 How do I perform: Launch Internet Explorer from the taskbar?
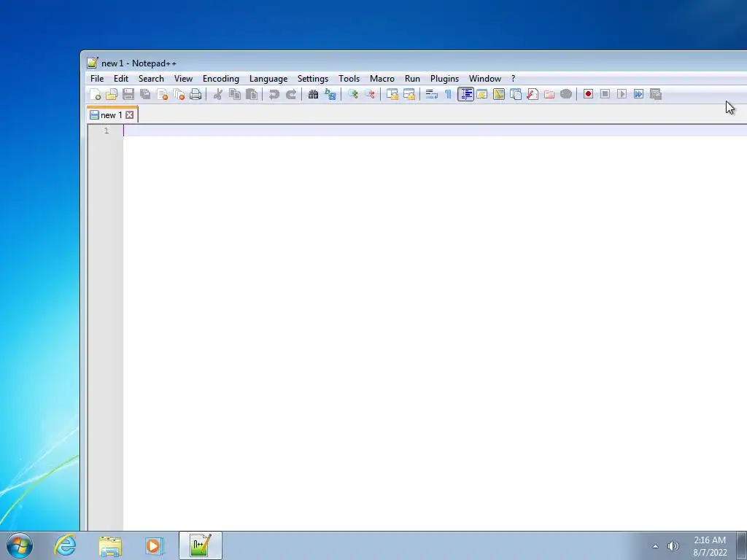coord(65,545)
